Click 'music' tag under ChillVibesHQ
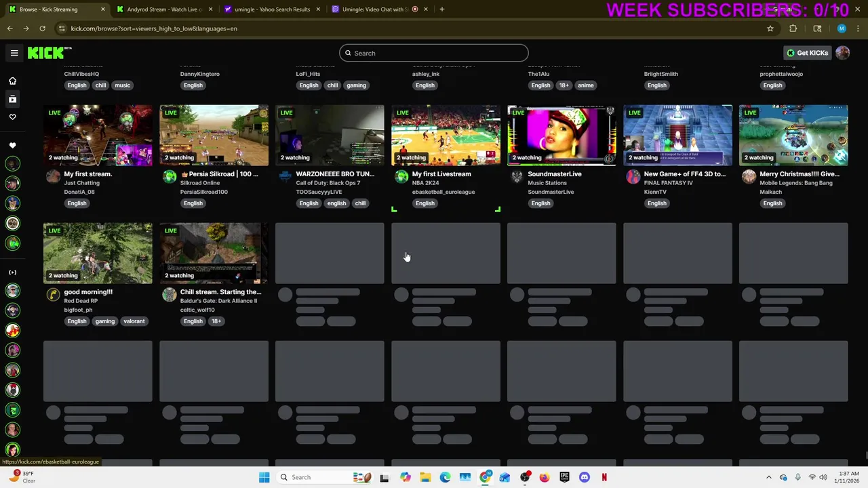This screenshot has height=488, width=868. point(122,85)
